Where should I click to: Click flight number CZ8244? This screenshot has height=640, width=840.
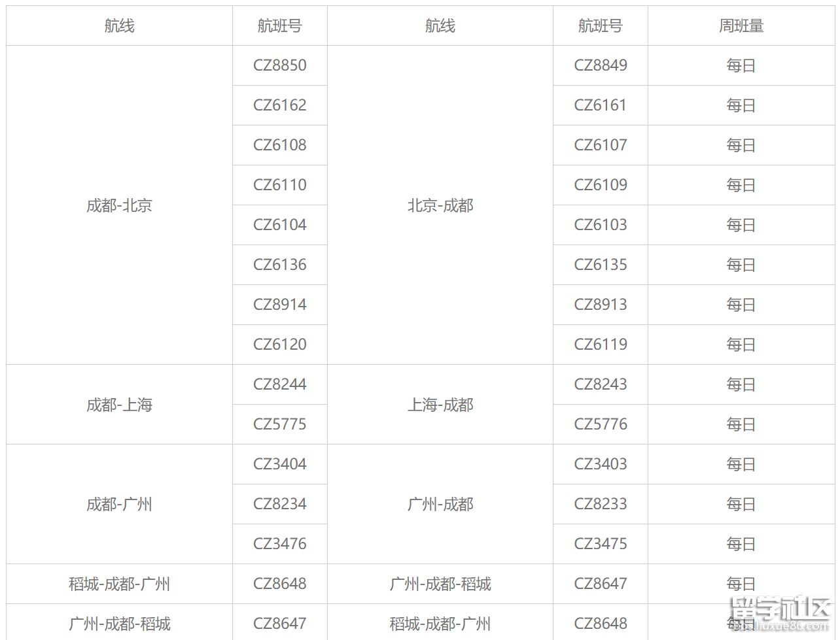click(x=279, y=384)
